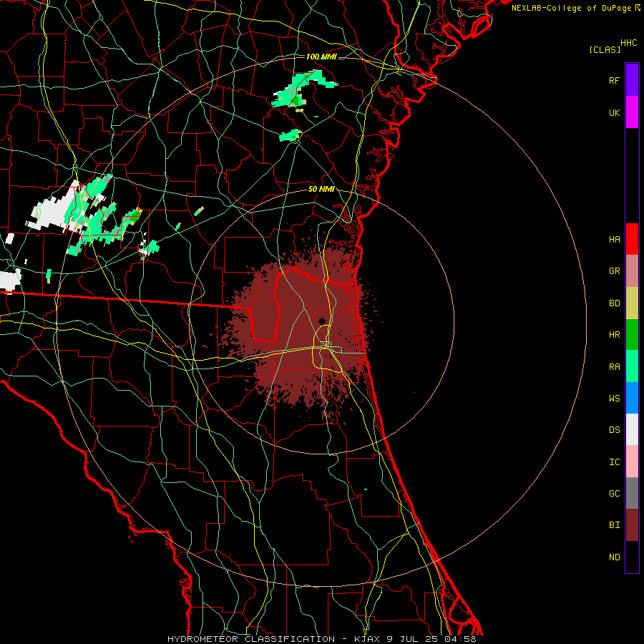This screenshot has height=644, width=644.
Task: Click the BD yellow legend swatch
Action: point(632,303)
